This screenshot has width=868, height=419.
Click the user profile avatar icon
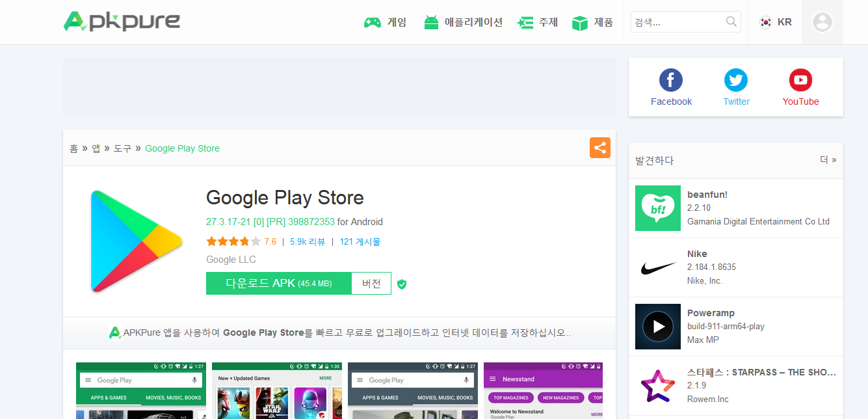click(x=822, y=22)
